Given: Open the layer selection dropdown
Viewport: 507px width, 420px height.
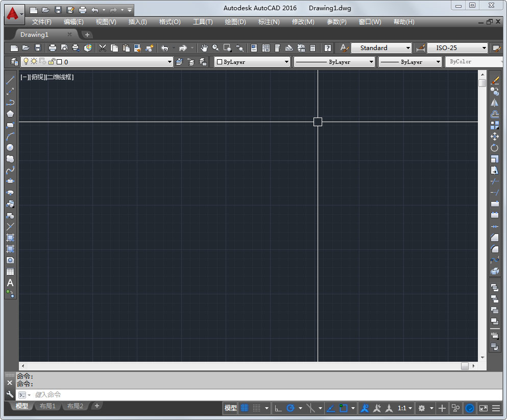Looking at the screenshot, I should 168,61.
